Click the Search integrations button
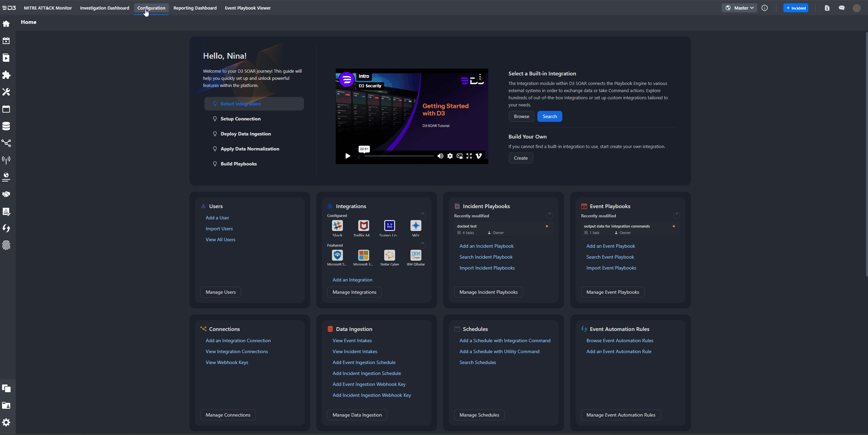 pos(550,116)
